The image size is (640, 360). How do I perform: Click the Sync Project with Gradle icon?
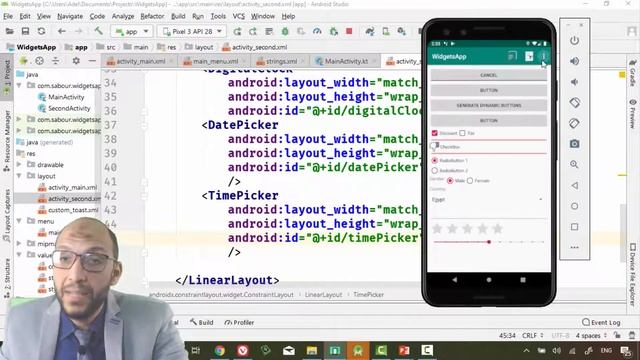370,31
